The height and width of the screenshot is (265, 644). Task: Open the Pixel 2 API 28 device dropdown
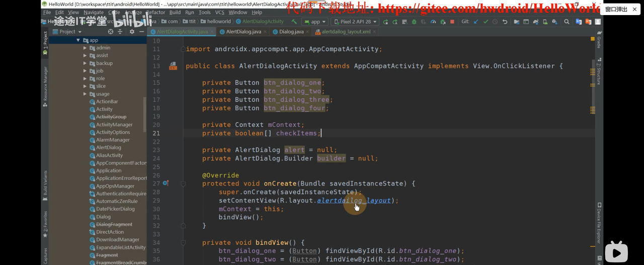pyautogui.click(x=355, y=22)
